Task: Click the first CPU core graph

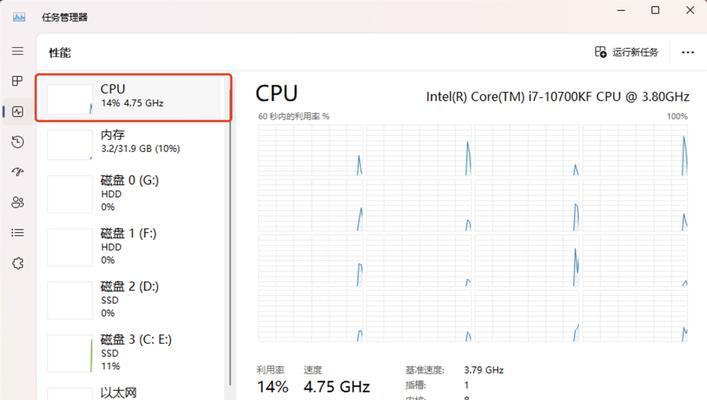Action: [310, 150]
